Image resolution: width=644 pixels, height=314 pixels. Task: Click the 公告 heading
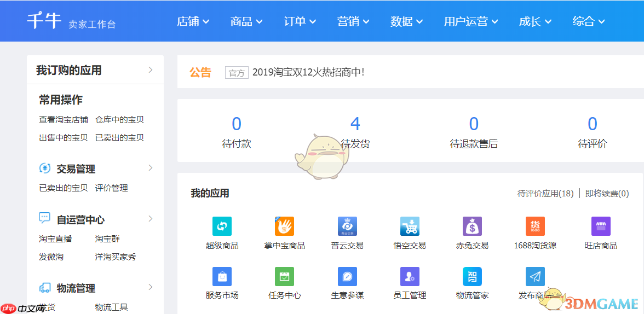point(200,72)
